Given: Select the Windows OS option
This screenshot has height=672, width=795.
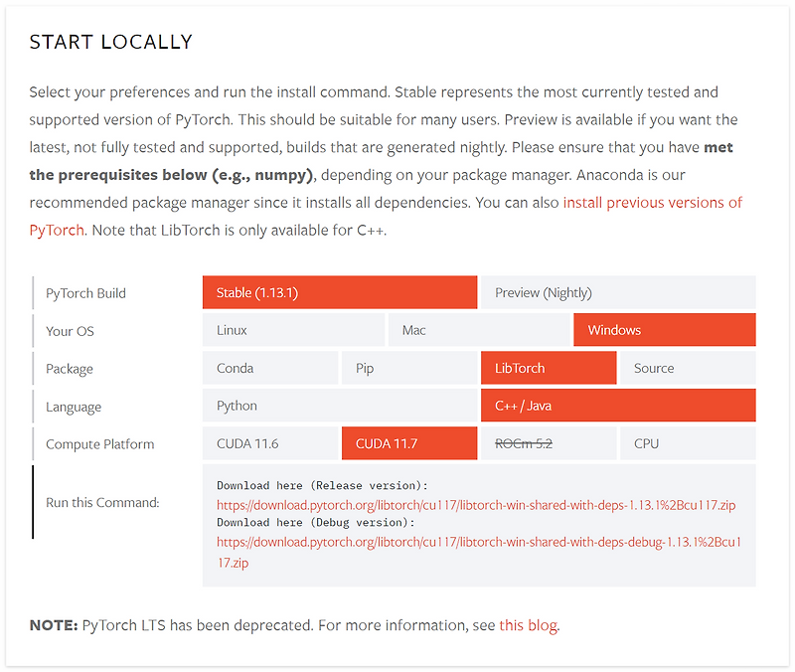Looking at the screenshot, I should click(665, 330).
